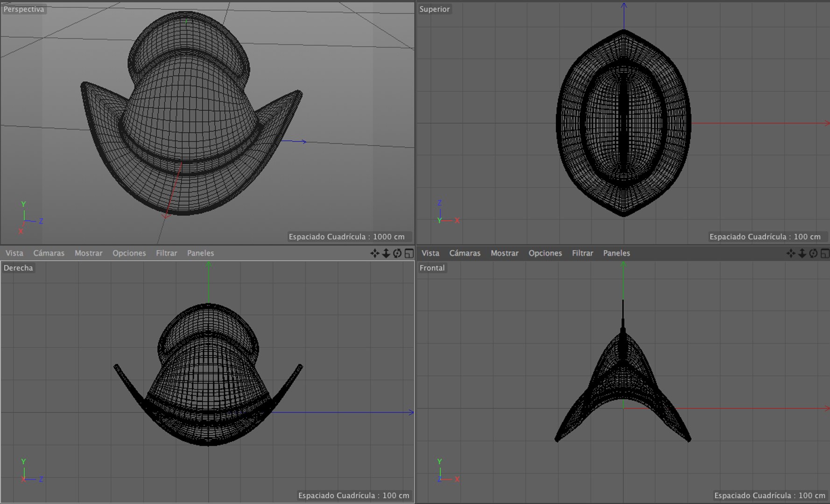The image size is (830, 504).
Task: Click the zoom camera icon above Frontal view
Action: click(802, 253)
